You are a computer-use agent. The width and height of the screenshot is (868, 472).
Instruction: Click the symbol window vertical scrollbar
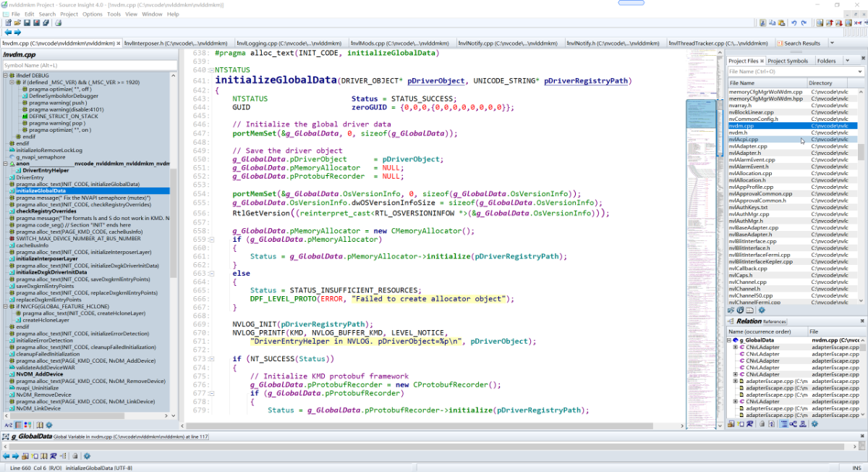[173, 224]
